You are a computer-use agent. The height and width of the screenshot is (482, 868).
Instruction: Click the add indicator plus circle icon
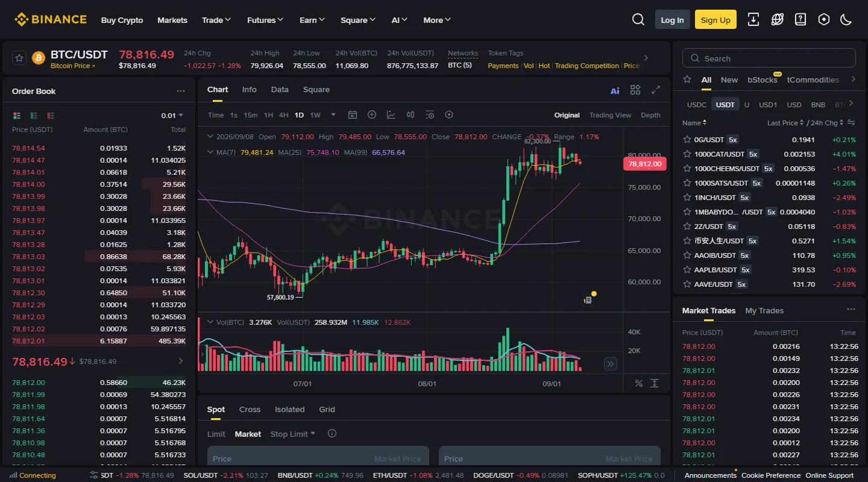coord(372,115)
